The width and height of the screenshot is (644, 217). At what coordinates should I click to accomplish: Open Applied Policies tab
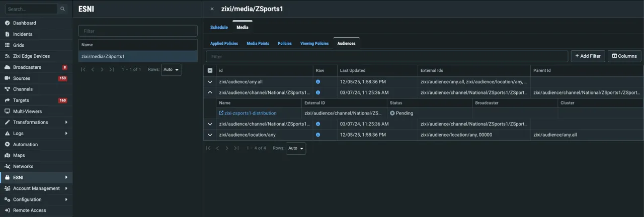coord(224,43)
